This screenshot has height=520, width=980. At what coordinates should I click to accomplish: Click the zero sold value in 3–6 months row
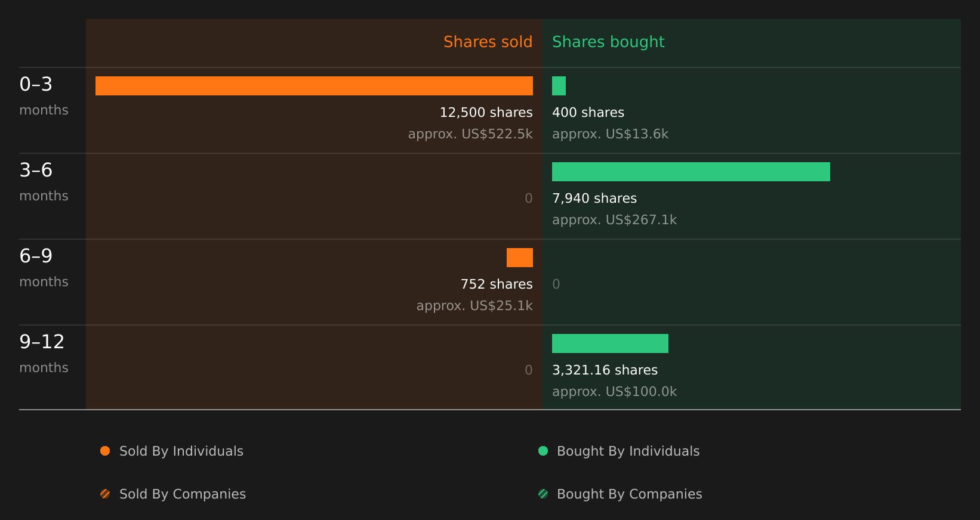coord(529,198)
